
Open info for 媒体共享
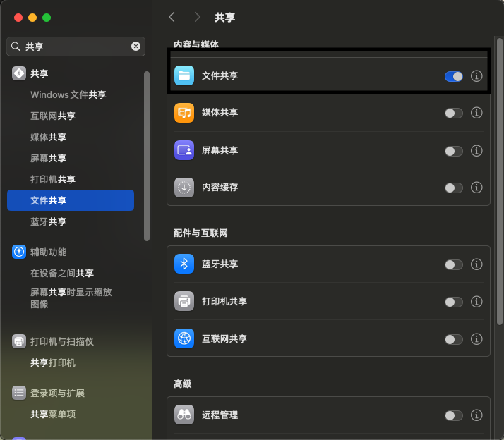click(x=476, y=113)
